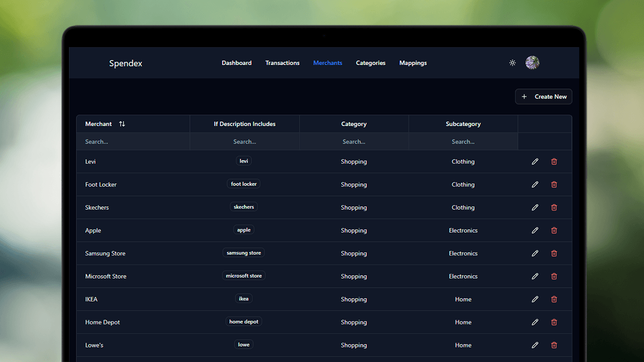Delete the Skechers merchant
The image size is (644, 362).
point(554,207)
